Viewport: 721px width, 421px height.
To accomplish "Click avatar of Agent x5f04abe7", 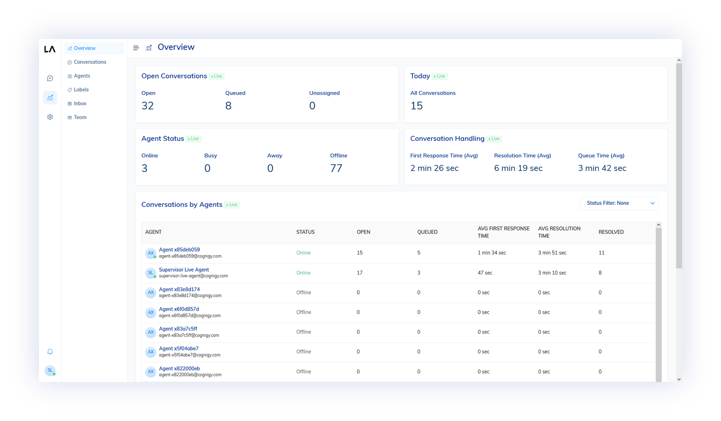I will click(150, 352).
